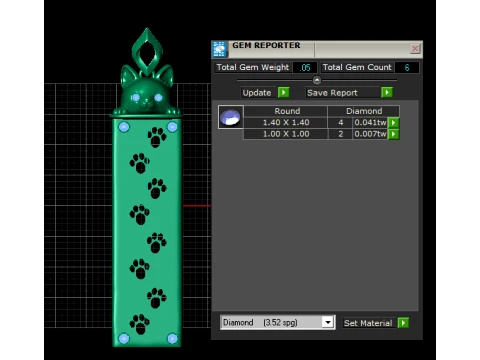This screenshot has width=480, height=360.
Task: Click the Total Gem Count label
Action: [357, 67]
